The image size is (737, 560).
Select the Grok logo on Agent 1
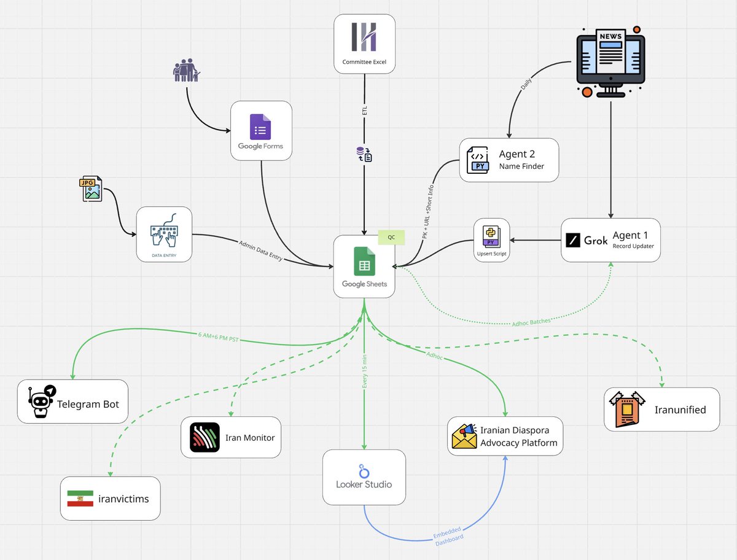587,240
